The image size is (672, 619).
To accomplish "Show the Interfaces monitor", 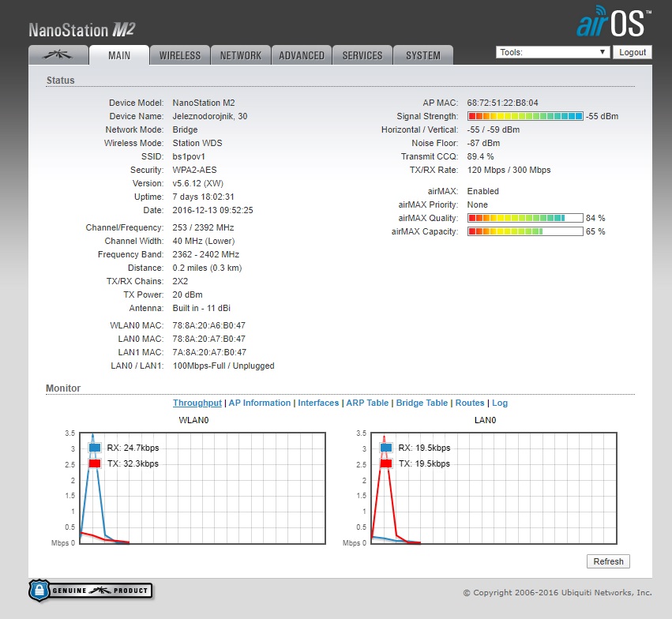I will coord(318,403).
